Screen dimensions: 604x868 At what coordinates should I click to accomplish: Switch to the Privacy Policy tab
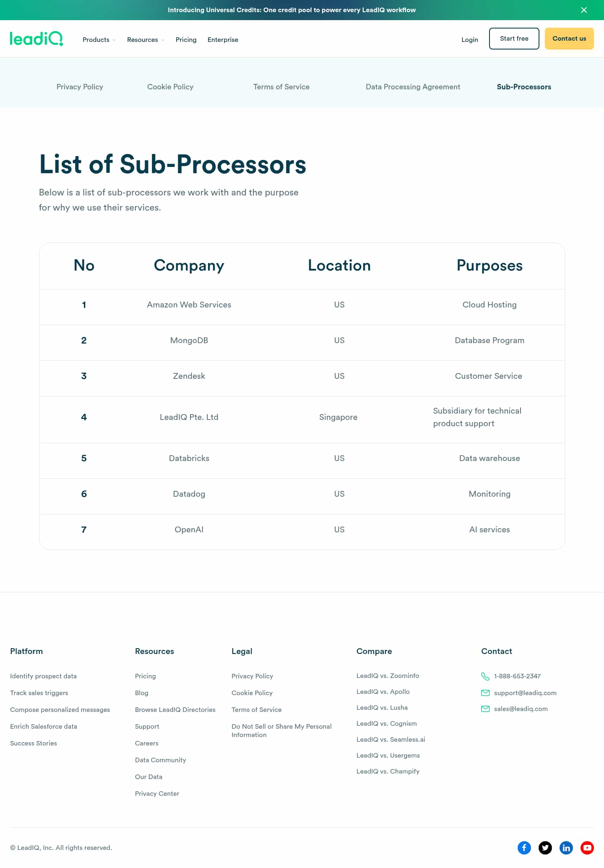pos(80,87)
